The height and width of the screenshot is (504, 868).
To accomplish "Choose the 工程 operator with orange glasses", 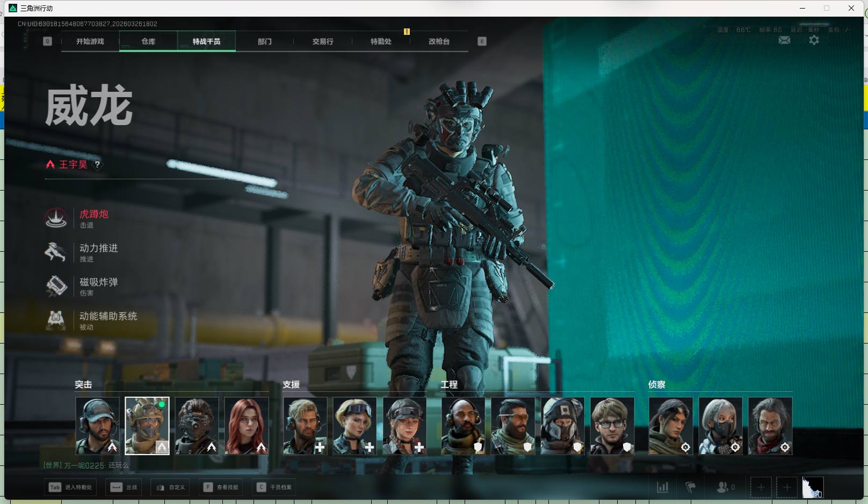I will point(513,426).
